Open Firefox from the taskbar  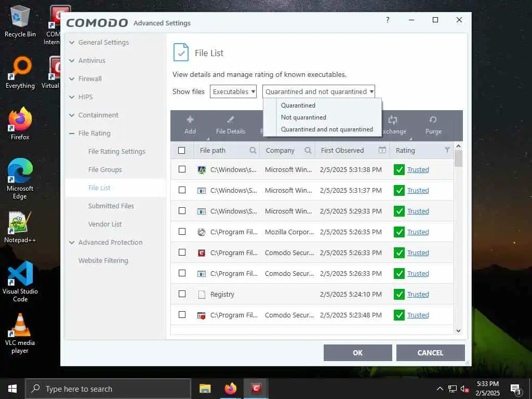click(x=230, y=389)
